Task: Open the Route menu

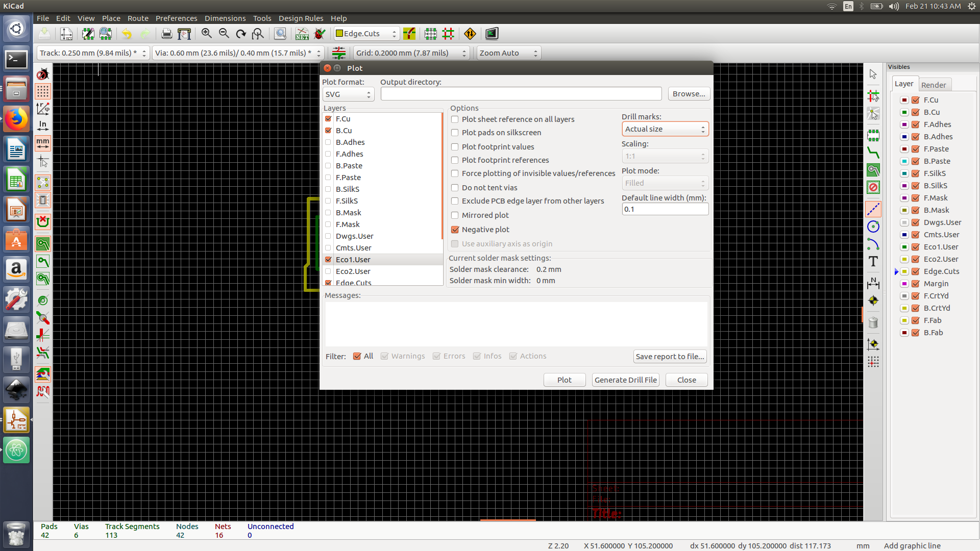Action: click(x=138, y=18)
